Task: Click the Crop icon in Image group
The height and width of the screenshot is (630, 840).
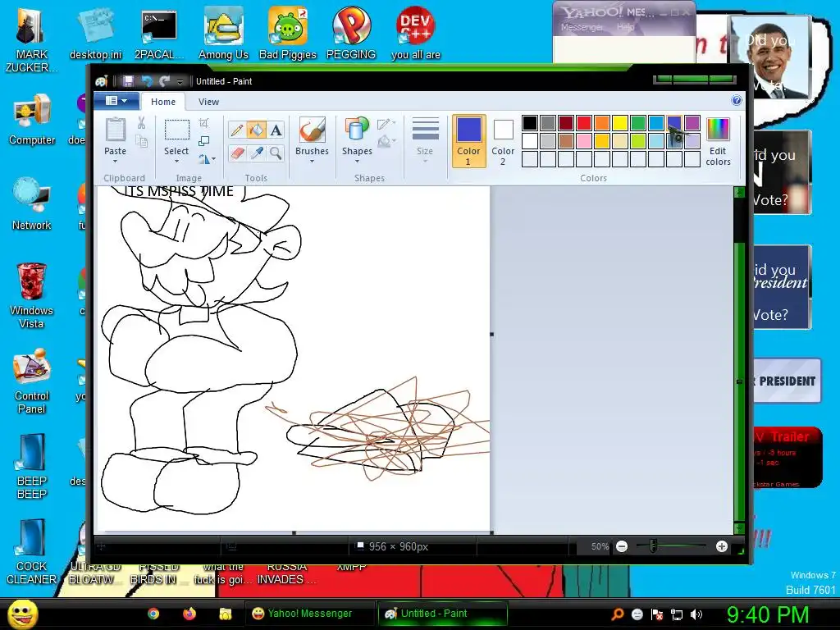Action: [204, 123]
